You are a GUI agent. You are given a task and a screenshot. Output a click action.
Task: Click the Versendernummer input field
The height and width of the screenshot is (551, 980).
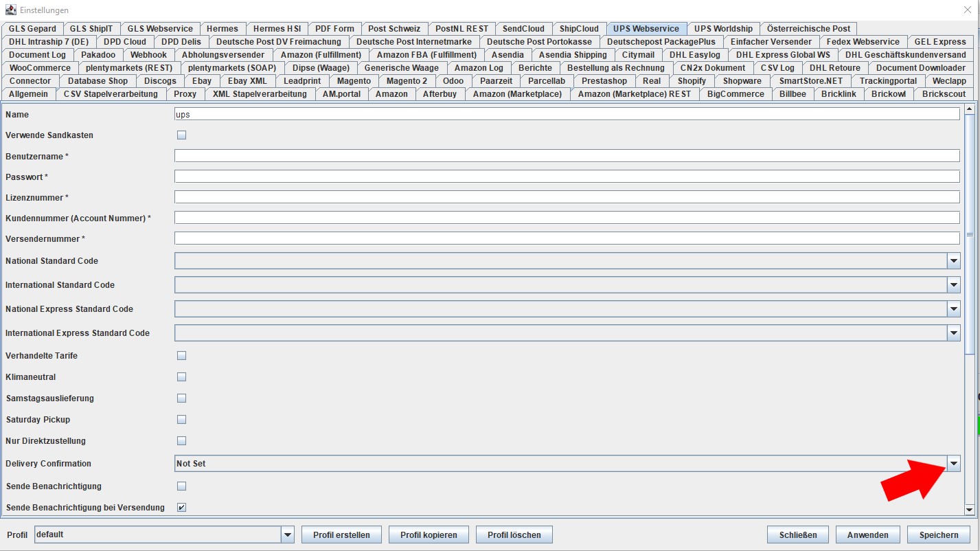click(567, 238)
